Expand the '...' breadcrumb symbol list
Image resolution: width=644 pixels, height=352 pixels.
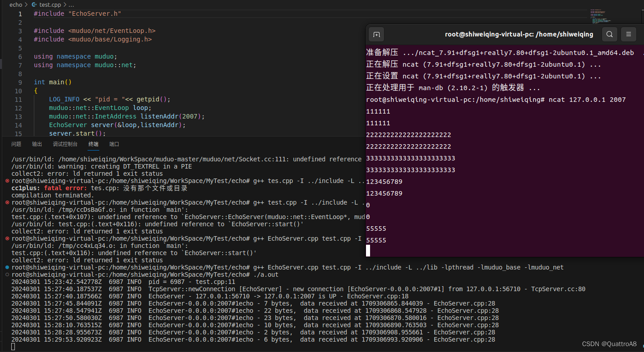[71, 5]
